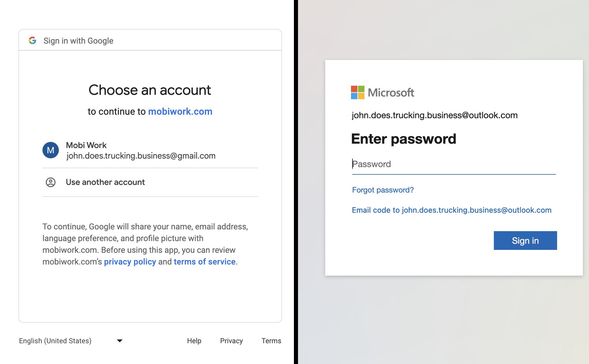Image resolution: width=589 pixels, height=364 pixels.
Task: Choose the john.does.trucking.business@gmail.com address
Action: click(x=141, y=156)
